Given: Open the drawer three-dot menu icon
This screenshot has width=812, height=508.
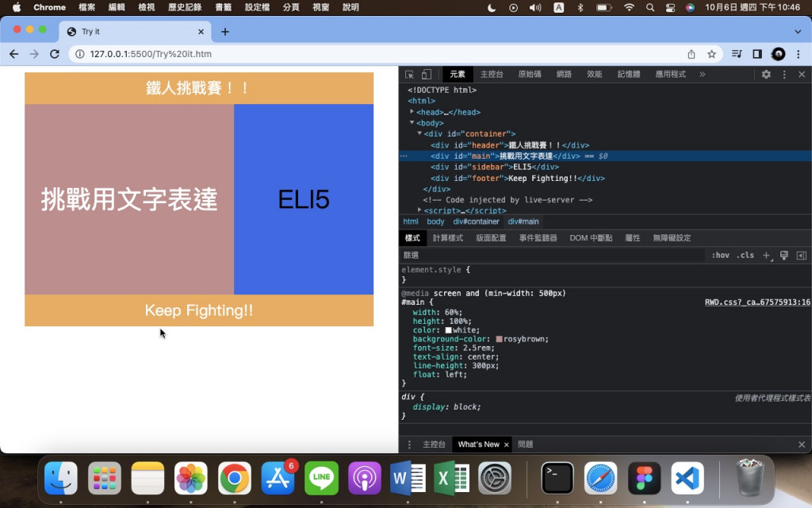Looking at the screenshot, I should pos(409,444).
